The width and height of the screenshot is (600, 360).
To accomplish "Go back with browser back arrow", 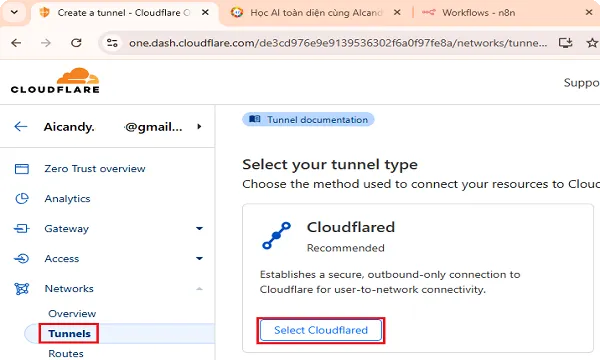I will pos(16,43).
